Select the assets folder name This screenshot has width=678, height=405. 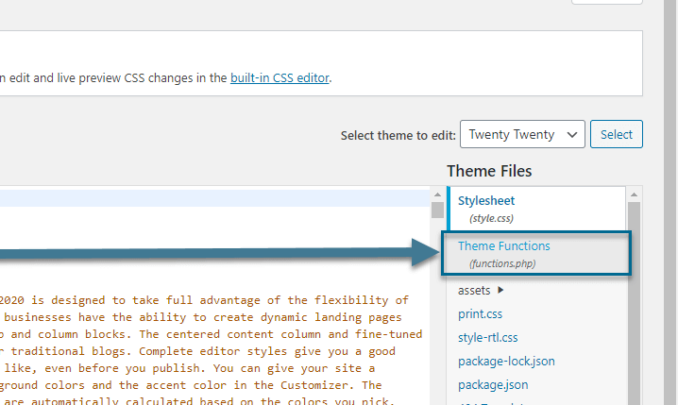(474, 291)
